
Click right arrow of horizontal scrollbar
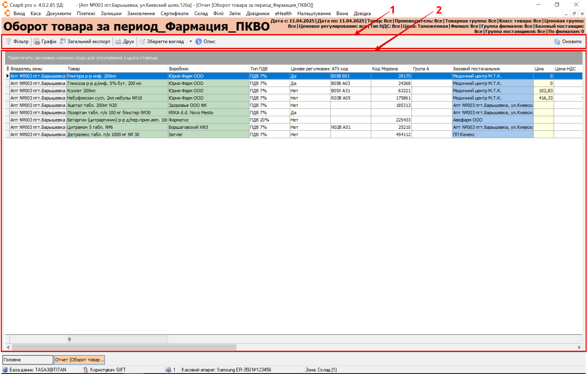click(579, 347)
